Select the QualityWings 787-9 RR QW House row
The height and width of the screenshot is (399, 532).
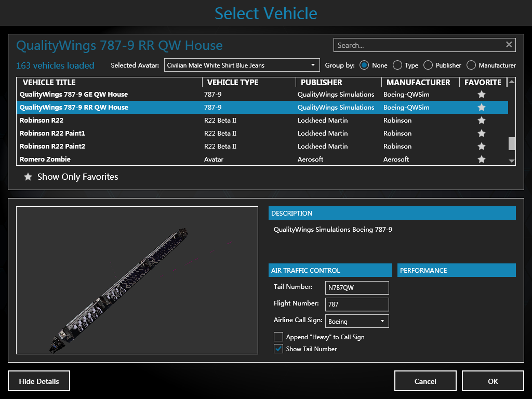click(x=262, y=107)
